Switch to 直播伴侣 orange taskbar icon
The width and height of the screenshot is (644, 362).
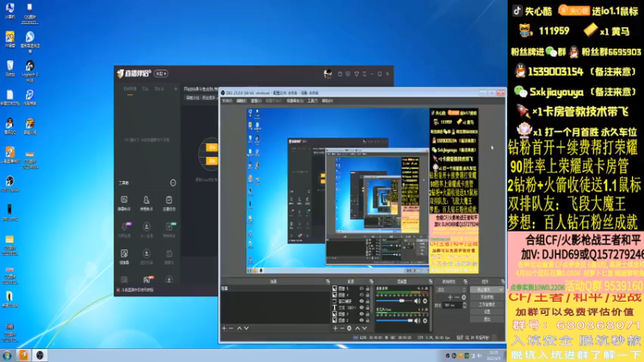(23, 356)
